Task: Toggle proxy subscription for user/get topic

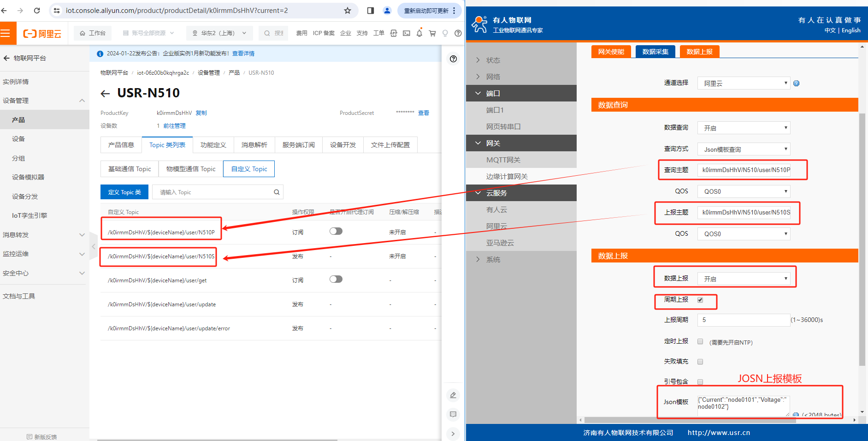Action: coord(336,279)
